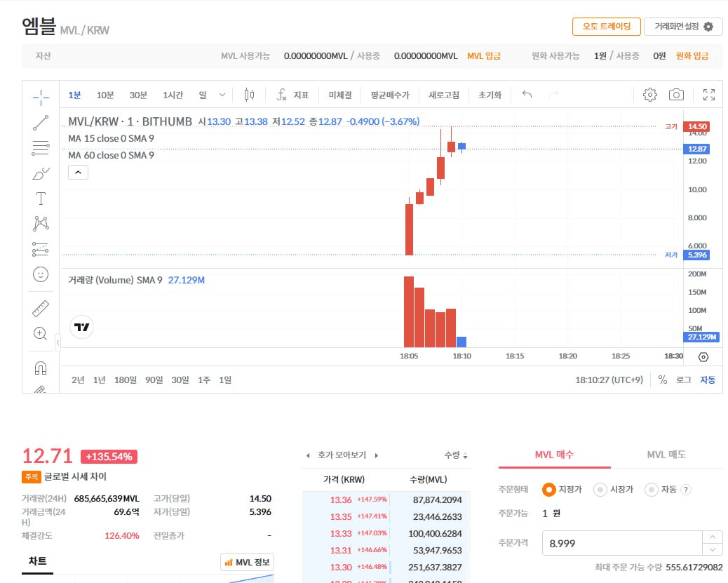
Task: Click 새로고침 to refresh chart
Action: (444, 95)
